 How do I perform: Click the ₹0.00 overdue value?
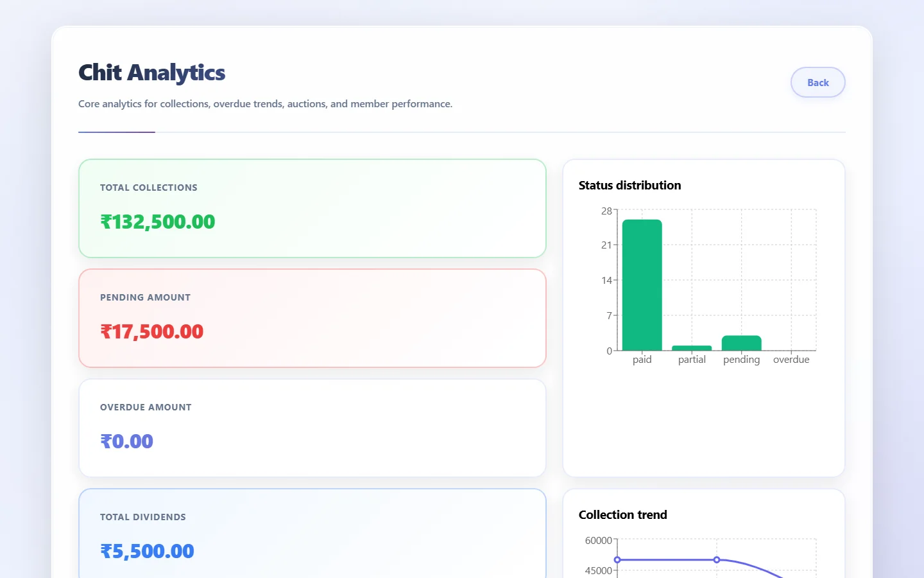tap(127, 441)
